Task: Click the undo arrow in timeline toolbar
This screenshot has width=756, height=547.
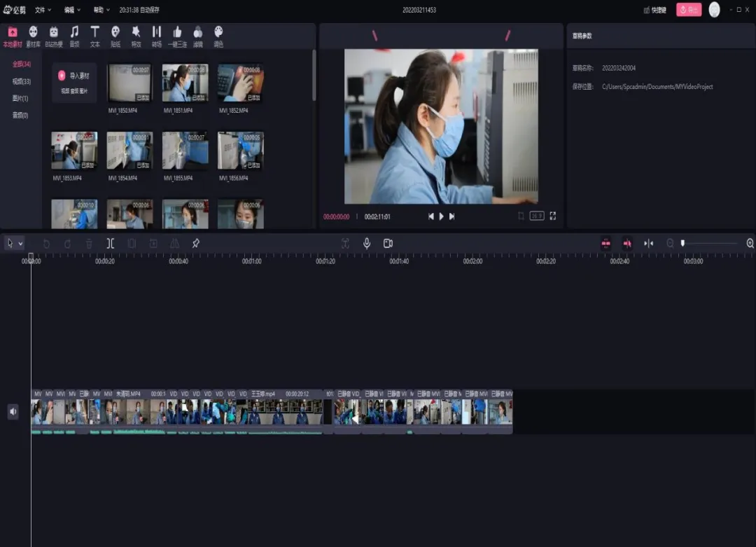Action: click(x=46, y=244)
